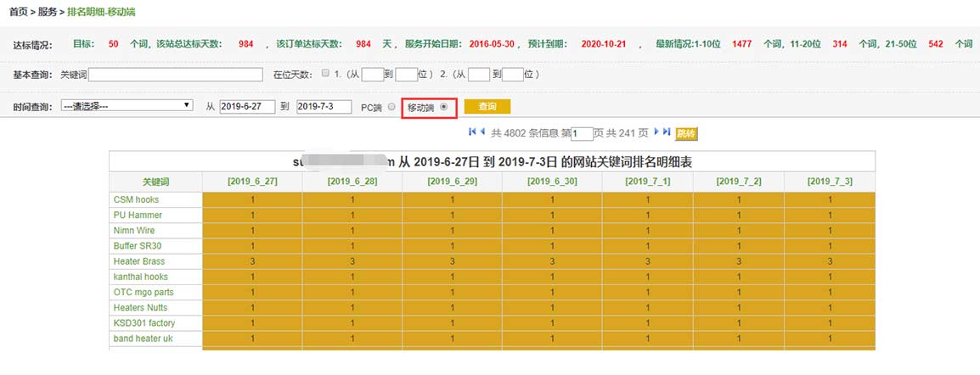The height and width of the screenshot is (375, 980).
Task: Click the OTC mgo parts keyword
Action: [x=144, y=292]
